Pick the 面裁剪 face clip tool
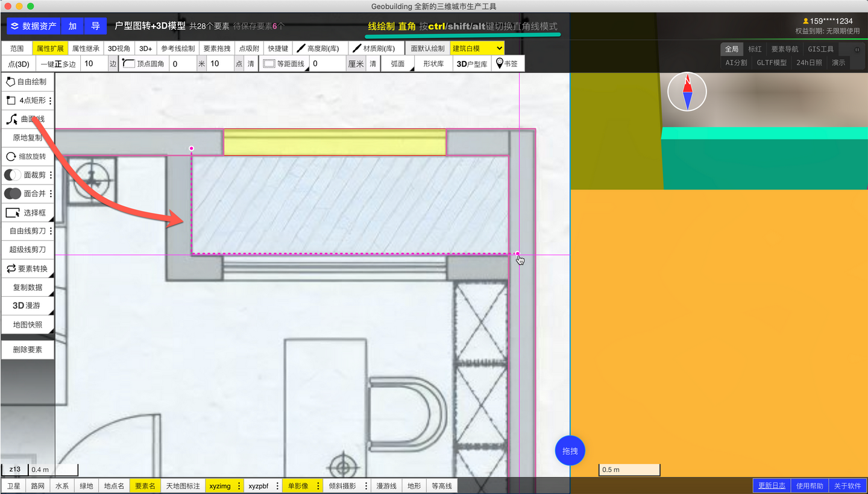This screenshot has height=494, width=868. 24,175
